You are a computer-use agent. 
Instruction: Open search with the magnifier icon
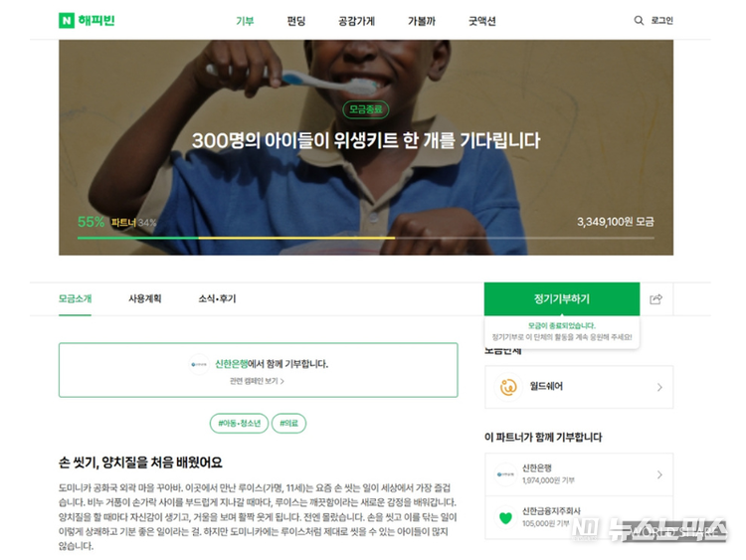point(639,21)
